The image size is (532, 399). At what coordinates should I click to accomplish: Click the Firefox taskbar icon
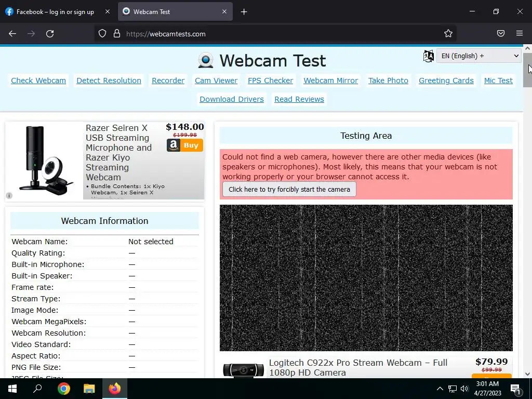(x=115, y=389)
